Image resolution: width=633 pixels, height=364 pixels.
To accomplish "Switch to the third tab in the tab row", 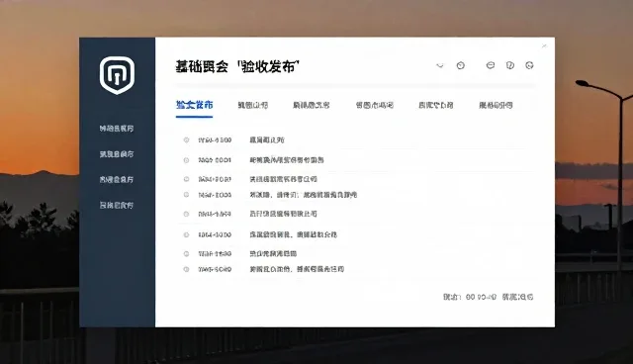I will point(312,105).
